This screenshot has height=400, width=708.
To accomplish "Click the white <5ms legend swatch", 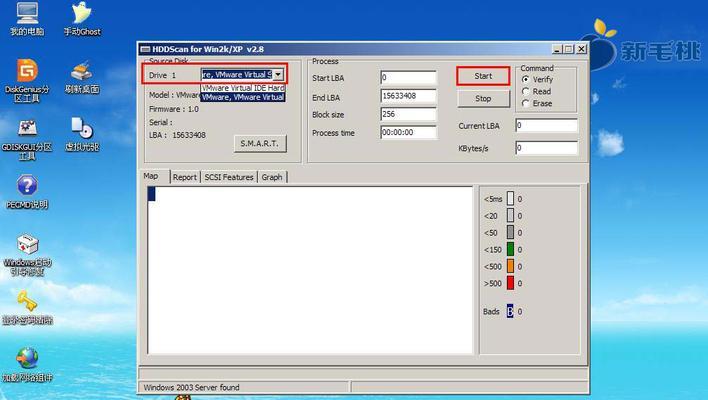I will [510, 199].
